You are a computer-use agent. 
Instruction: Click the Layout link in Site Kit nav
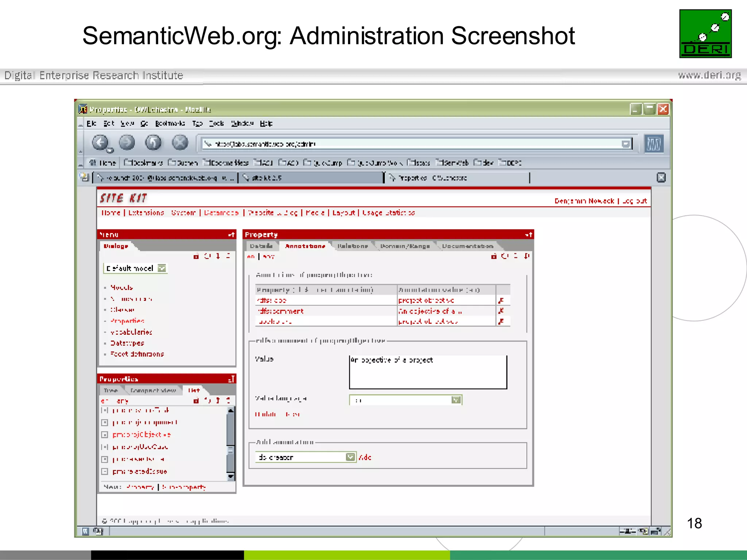(x=344, y=213)
